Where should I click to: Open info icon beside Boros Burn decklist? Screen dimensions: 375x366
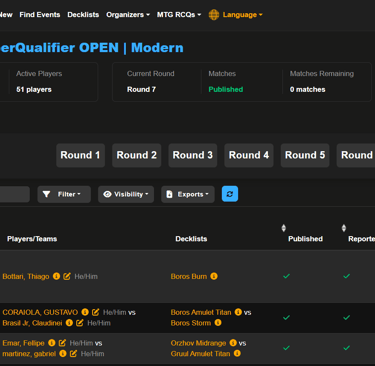[214, 276]
